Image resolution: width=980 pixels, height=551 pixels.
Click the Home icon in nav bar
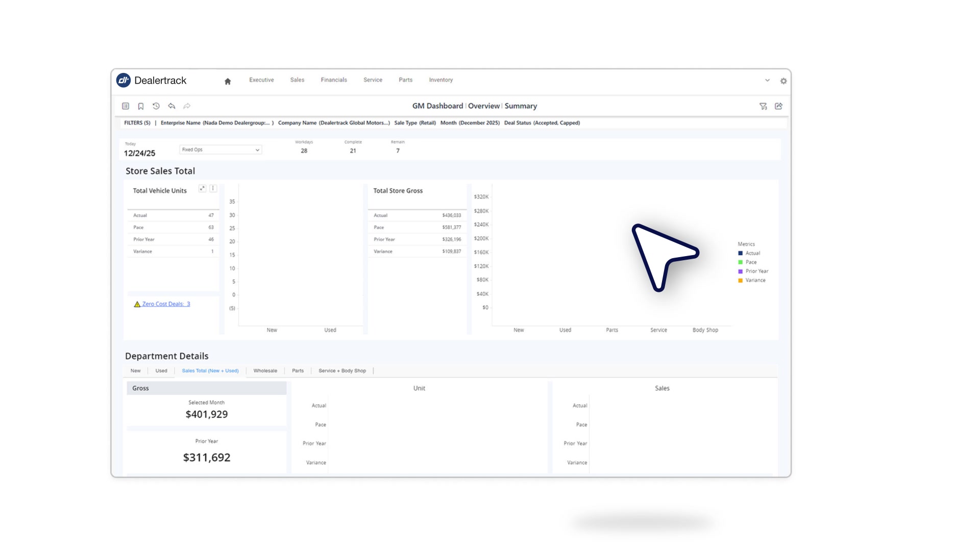[228, 80]
